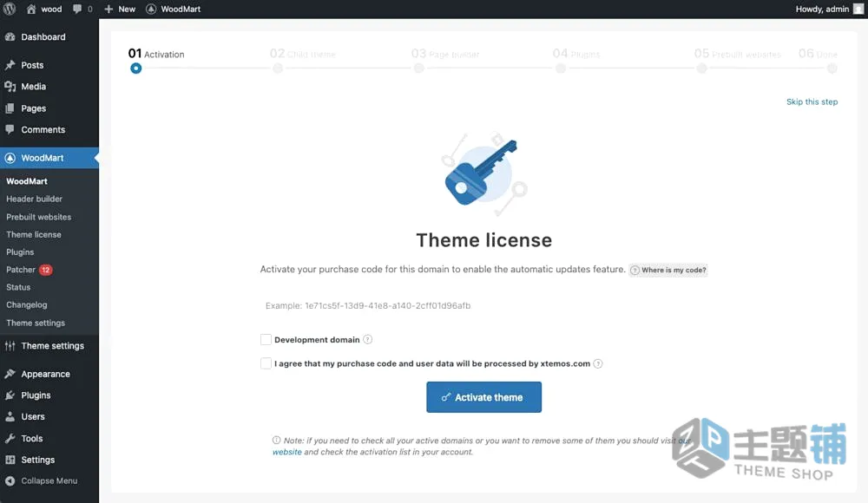The width and height of the screenshot is (868, 503).
Task: Click help icon next to Development domain
Action: (x=367, y=340)
